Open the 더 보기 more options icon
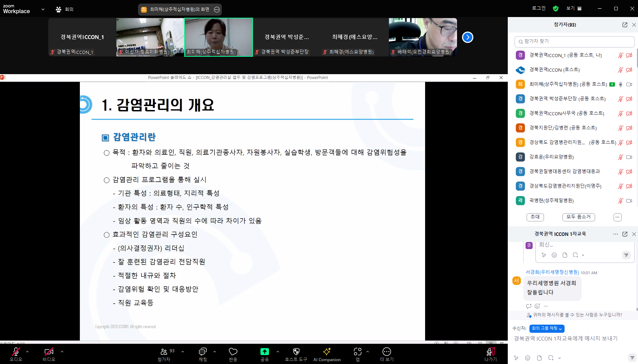Viewport: 638px width, 364px height. 387,352
